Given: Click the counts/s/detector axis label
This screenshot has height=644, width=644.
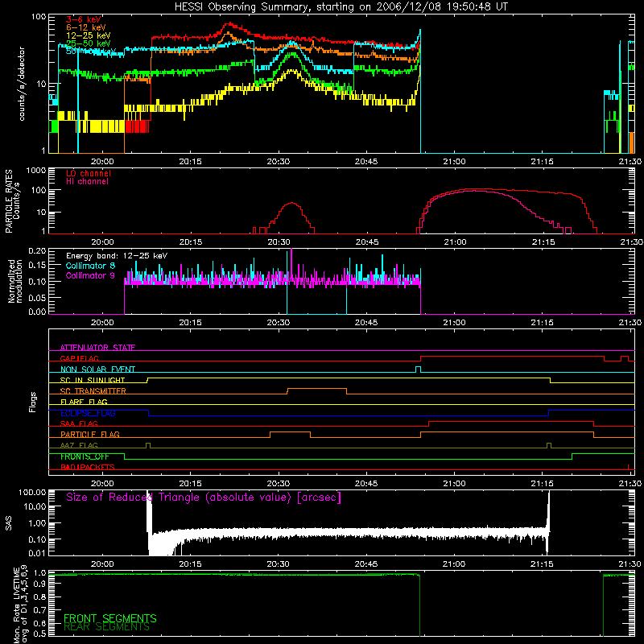Looking at the screenshot, I should point(22,84).
